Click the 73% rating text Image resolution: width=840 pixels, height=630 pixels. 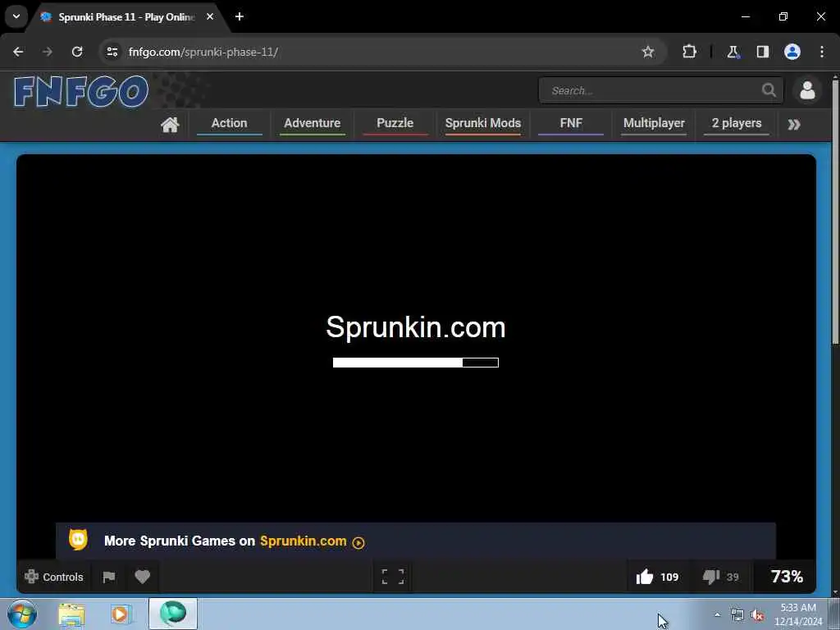[x=787, y=577]
